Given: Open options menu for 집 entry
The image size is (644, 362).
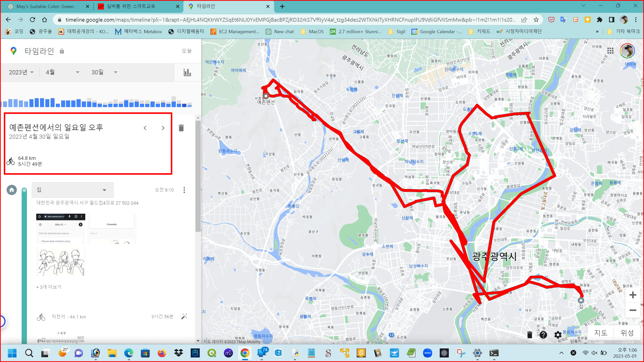Looking at the screenshot, I should tap(184, 190).
